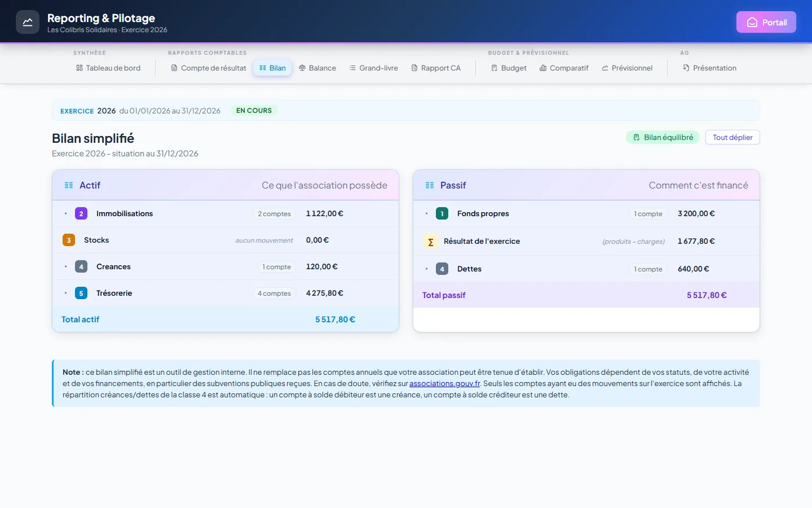Click the Balance scale icon
The image size is (812, 508).
coord(302,68)
